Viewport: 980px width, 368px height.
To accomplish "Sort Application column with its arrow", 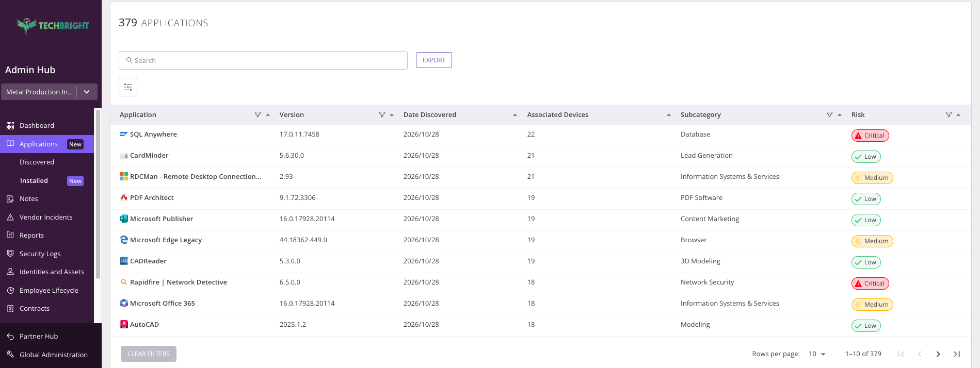I will click(268, 115).
